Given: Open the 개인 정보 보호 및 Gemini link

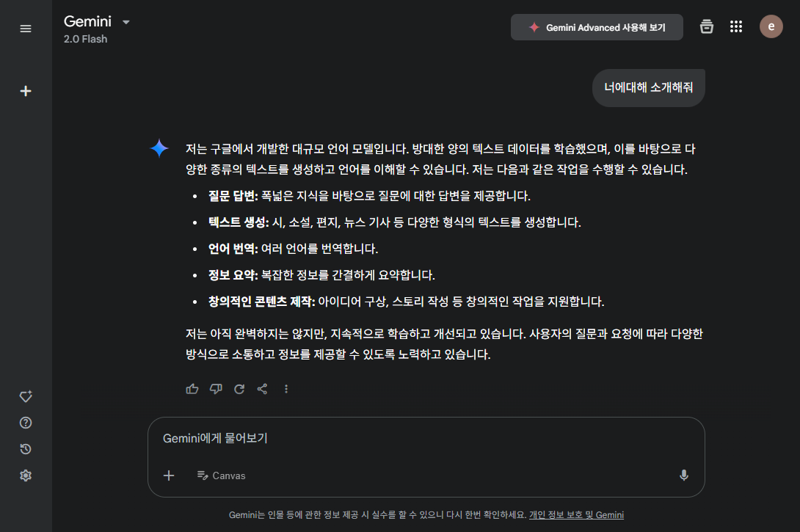Looking at the screenshot, I should click(x=577, y=515).
